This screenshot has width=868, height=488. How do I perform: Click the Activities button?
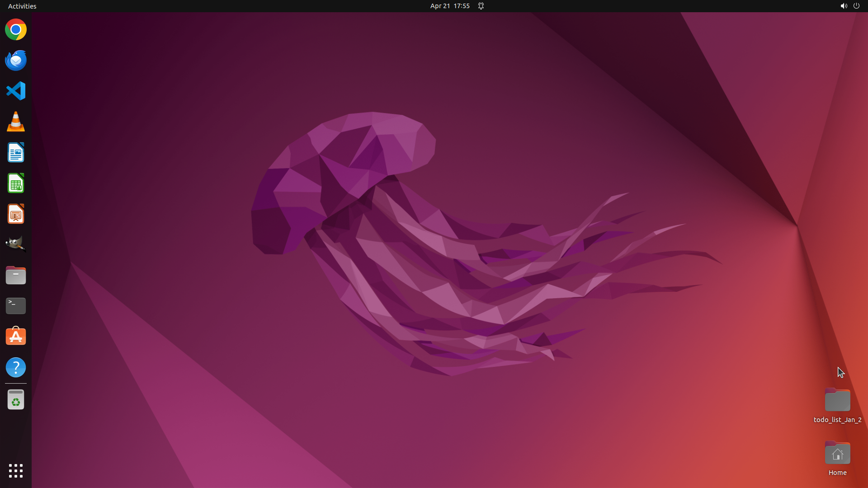coord(22,6)
